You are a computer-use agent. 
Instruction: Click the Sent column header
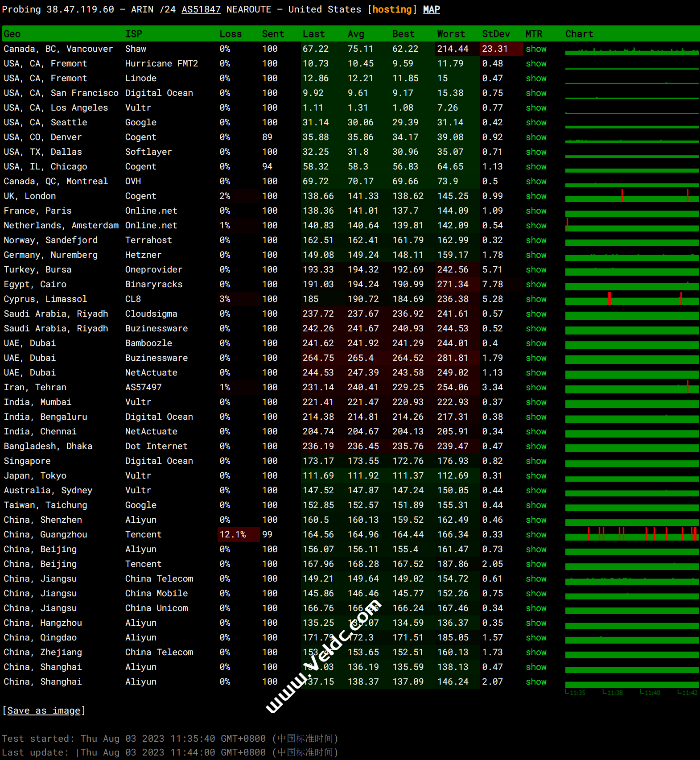273,34
